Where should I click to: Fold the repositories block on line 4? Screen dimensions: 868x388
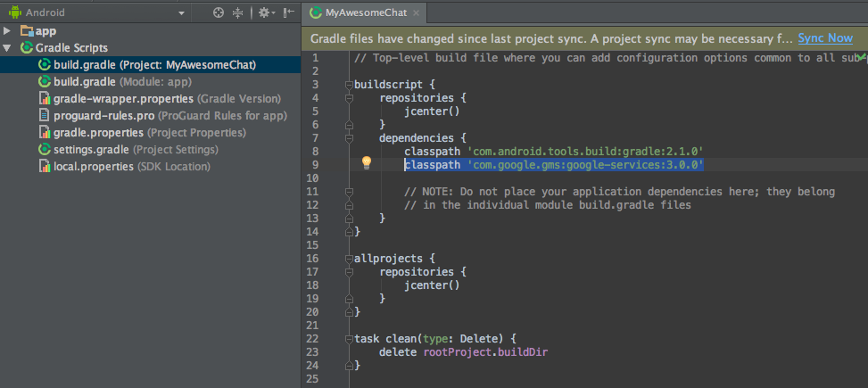click(x=349, y=98)
